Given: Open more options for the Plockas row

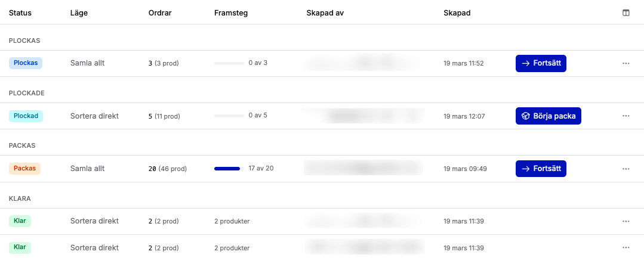Looking at the screenshot, I should tap(625, 63).
